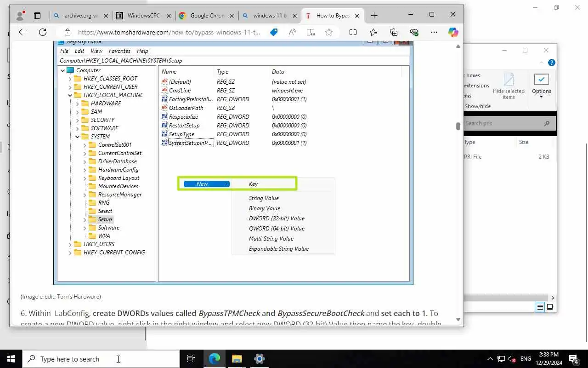Click the 2 KB size value

[x=544, y=156]
